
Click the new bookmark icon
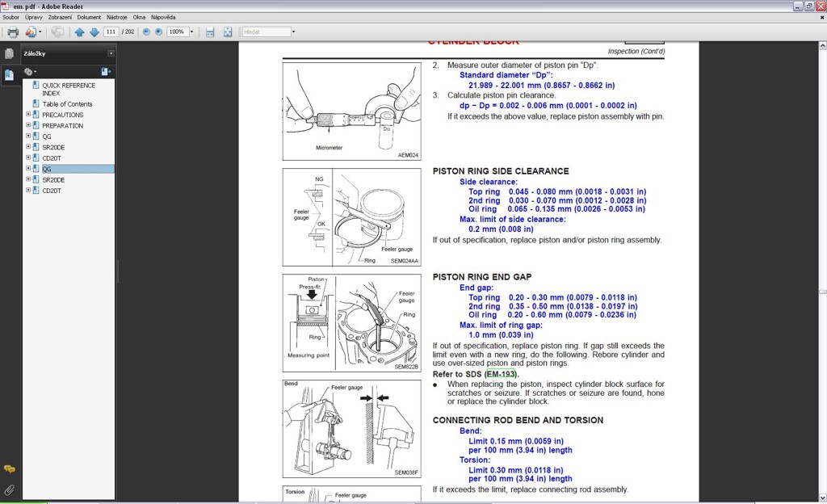coord(106,71)
